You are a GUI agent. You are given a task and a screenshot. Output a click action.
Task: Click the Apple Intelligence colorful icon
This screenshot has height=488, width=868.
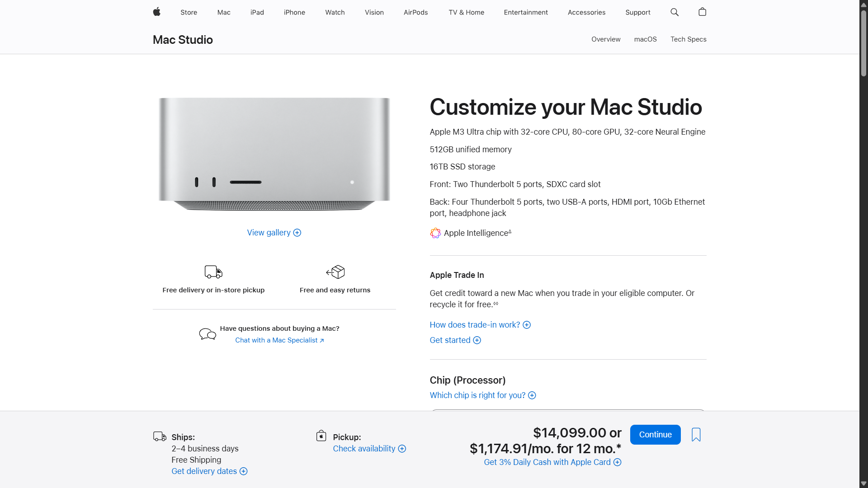click(435, 233)
